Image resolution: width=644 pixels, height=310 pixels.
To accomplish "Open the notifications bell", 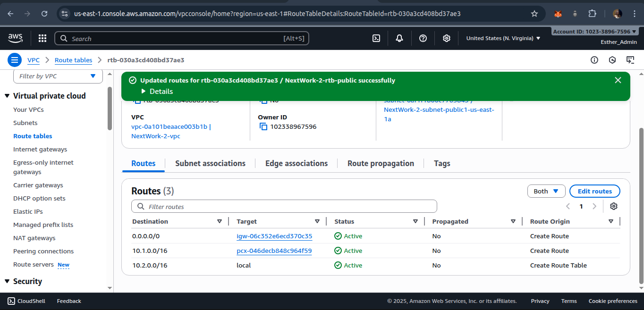I will tap(399, 38).
